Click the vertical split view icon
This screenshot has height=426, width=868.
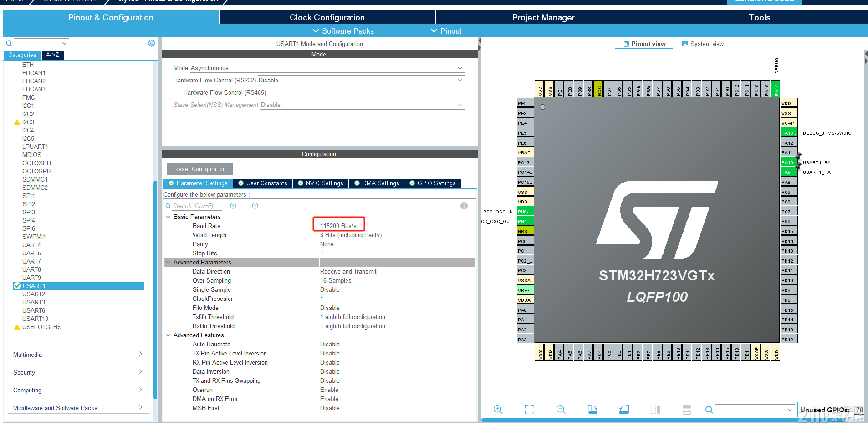pyautogui.click(x=655, y=410)
